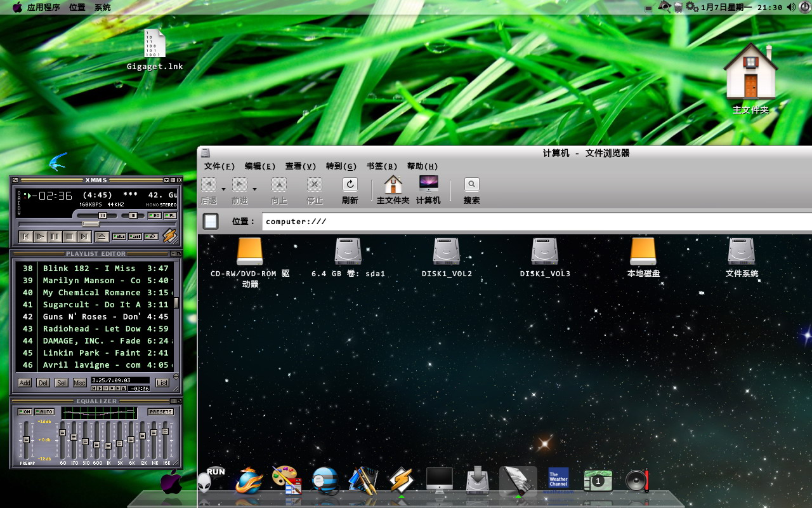The image size is (812, 508).
Task: Expand the forward history dropdown arrow
Action: tap(254, 189)
